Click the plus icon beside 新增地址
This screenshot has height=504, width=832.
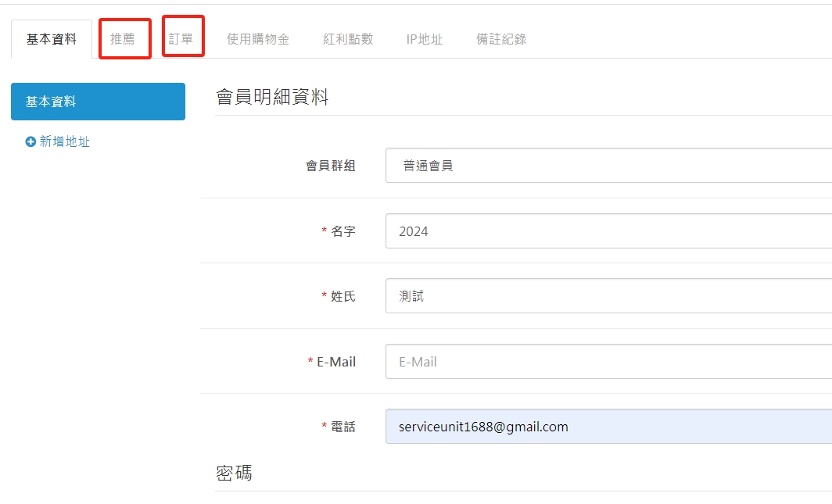point(30,141)
